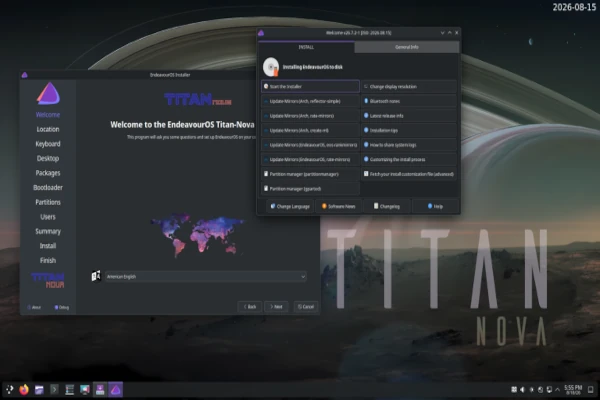Select the Partitions step in installer sidebar

[48, 202]
